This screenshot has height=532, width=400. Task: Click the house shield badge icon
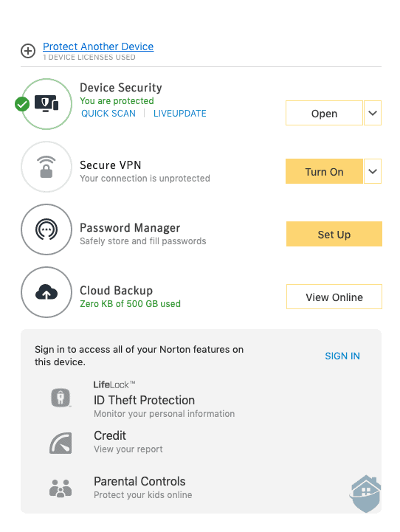pos(365,494)
